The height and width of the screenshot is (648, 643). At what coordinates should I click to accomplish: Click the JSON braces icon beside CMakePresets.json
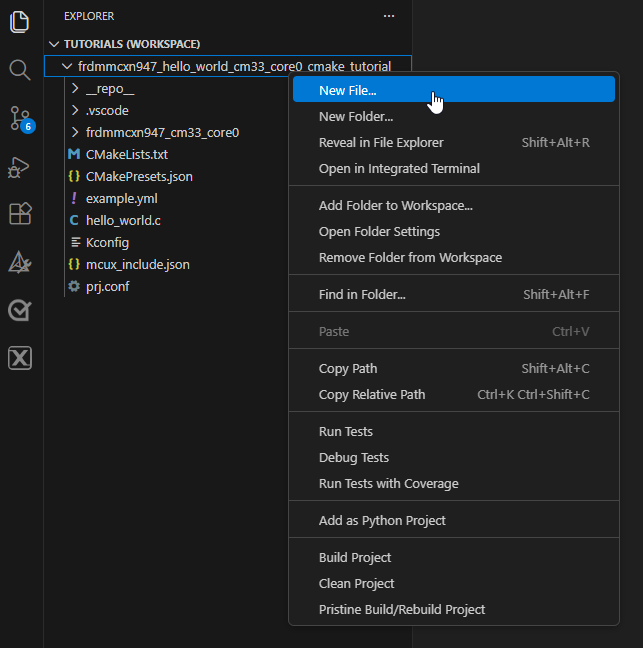[x=74, y=176]
